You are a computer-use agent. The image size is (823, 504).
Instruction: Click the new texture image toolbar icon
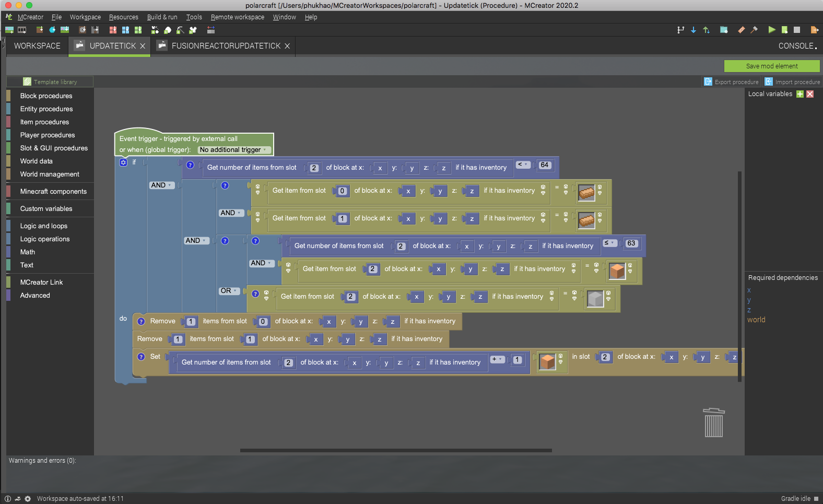point(9,30)
